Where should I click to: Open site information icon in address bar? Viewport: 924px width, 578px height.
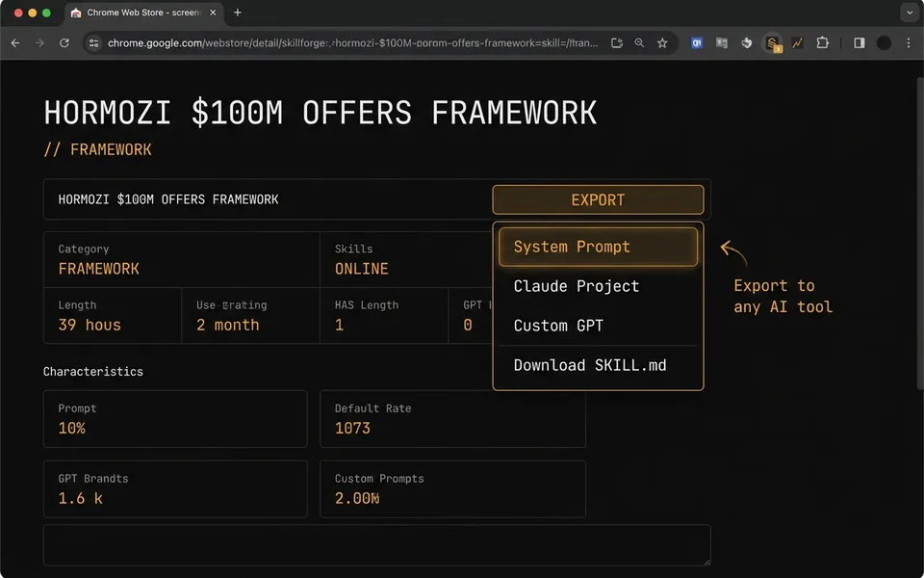point(93,43)
